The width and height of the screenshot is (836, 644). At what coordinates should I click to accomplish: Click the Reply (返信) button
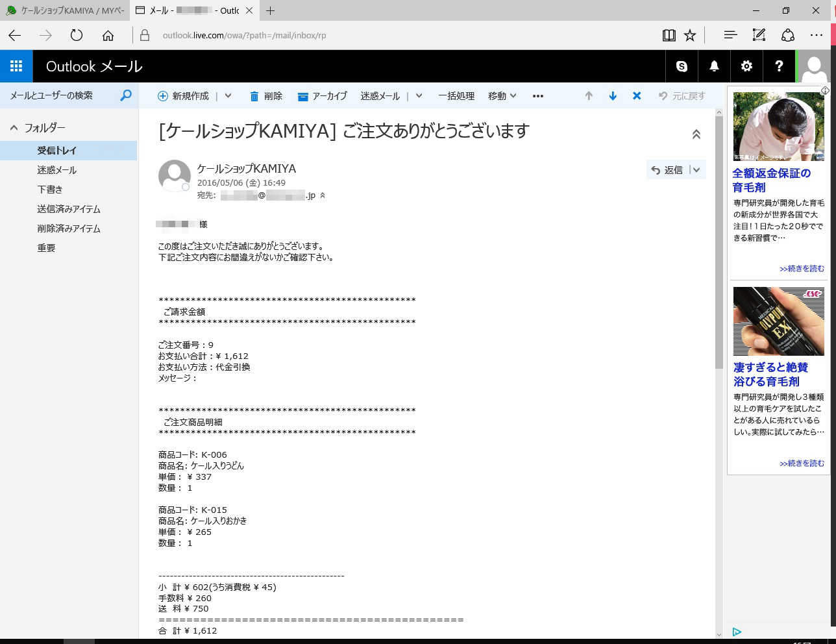[667, 170]
